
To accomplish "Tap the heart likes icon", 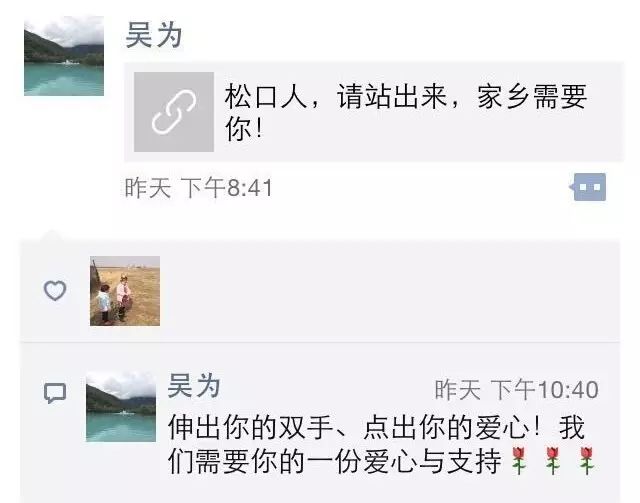I will (55, 291).
